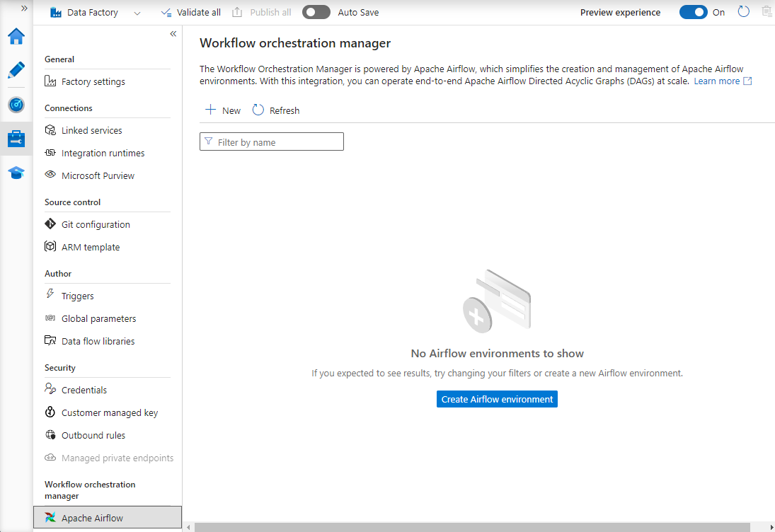Open the feedback clipboard icon top right
This screenshot has width=775, height=532.
(767, 12)
